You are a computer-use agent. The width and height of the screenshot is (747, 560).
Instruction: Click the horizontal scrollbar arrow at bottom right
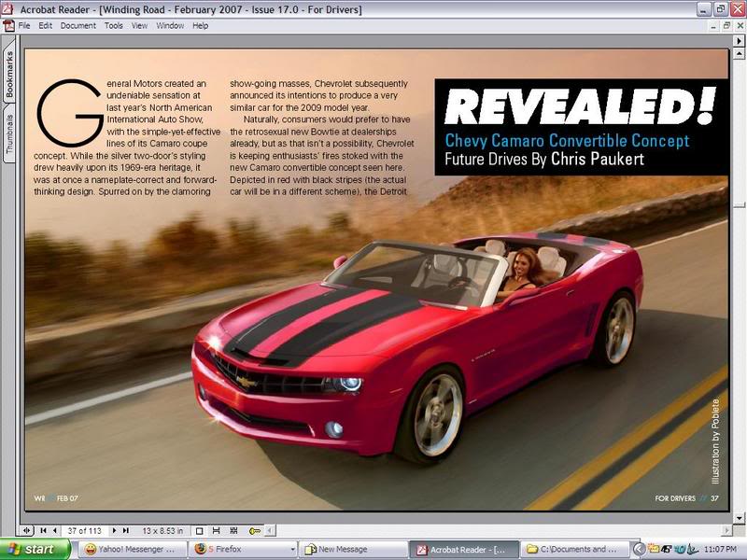(x=727, y=529)
